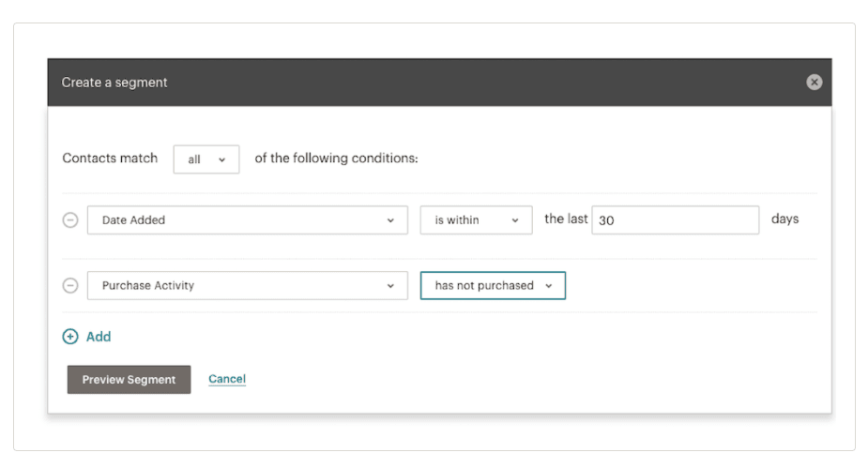Click the days input showing 30
The height and width of the screenshot is (453, 868).
coord(676,220)
